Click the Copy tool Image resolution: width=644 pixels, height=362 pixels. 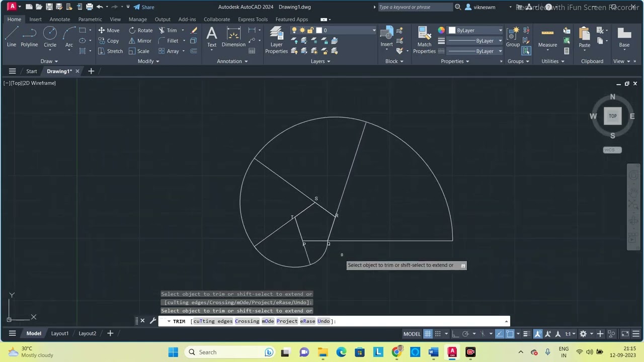pos(109,41)
